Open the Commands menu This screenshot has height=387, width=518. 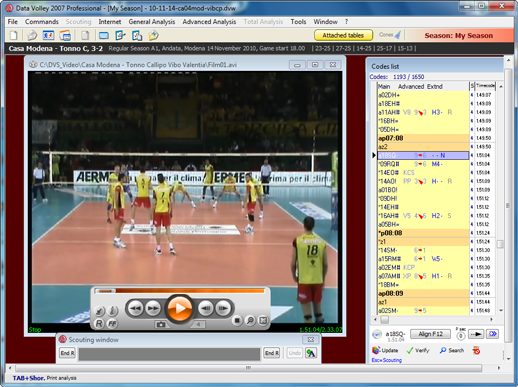tap(42, 22)
